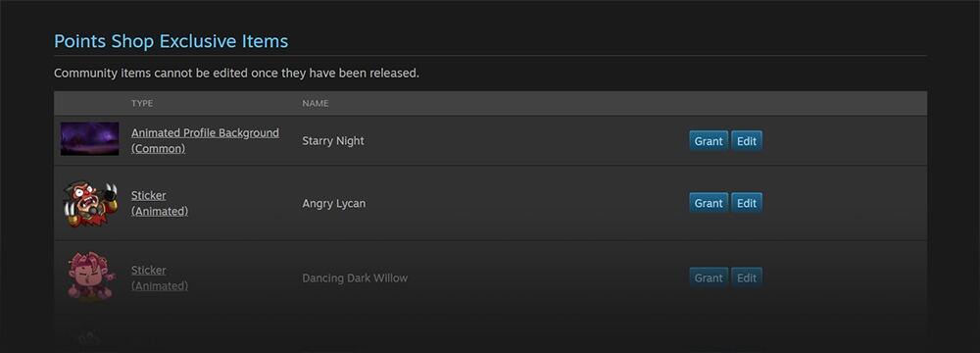Click the NAME column header
Screen dimensions: 980x353
(316, 103)
